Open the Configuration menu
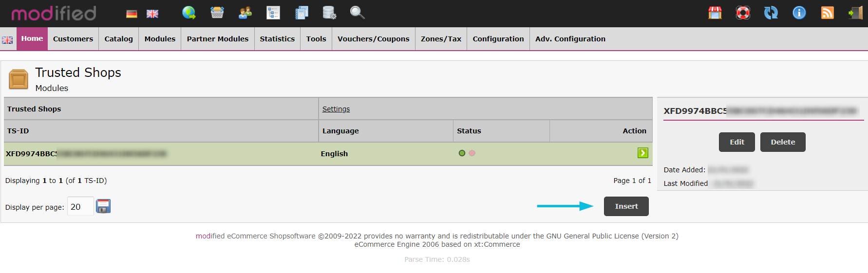This screenshot has height=273, width=868. tap(498, 39)
